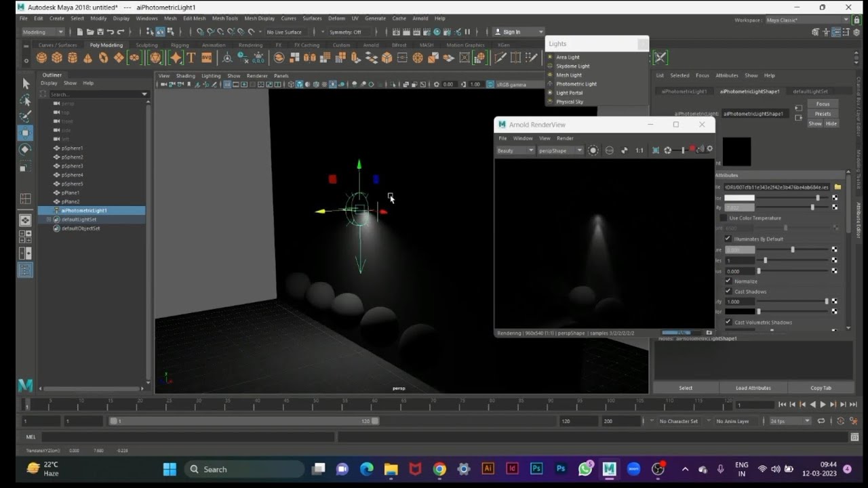868x488 pixels.
Task: Open RenderView settings gear icon
Action: tap(709, 149)
